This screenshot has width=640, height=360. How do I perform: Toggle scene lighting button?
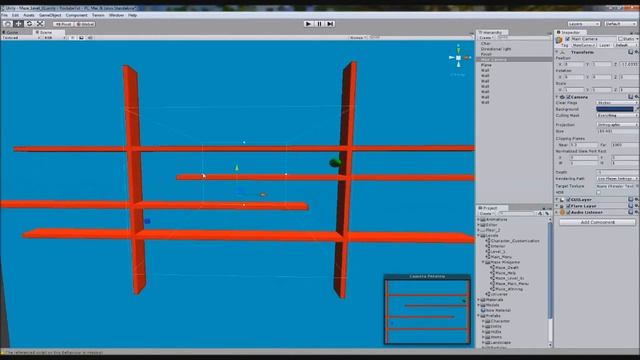pyautogui.click(x=72, y=38)
